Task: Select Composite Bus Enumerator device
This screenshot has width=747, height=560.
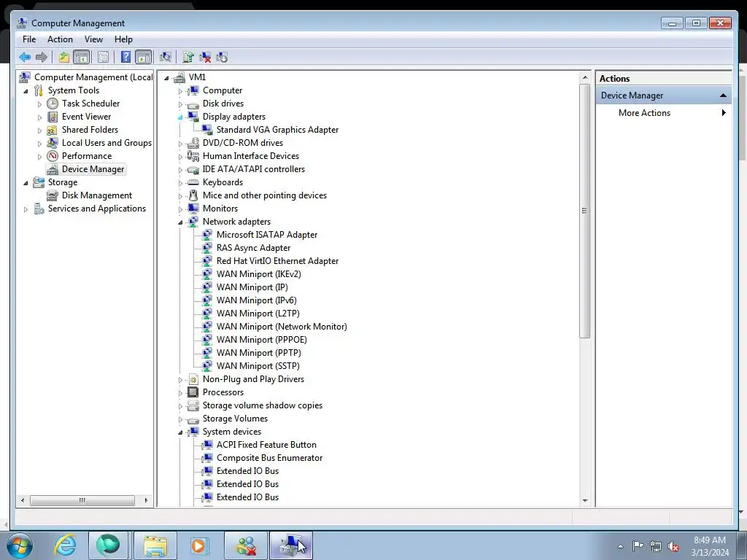Action: pos(269,458)
